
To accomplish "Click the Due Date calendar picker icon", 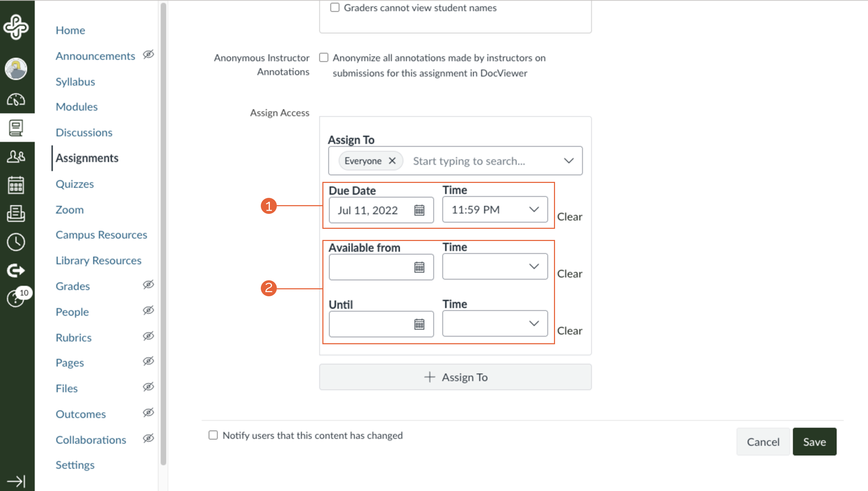I will coord(419,210).
